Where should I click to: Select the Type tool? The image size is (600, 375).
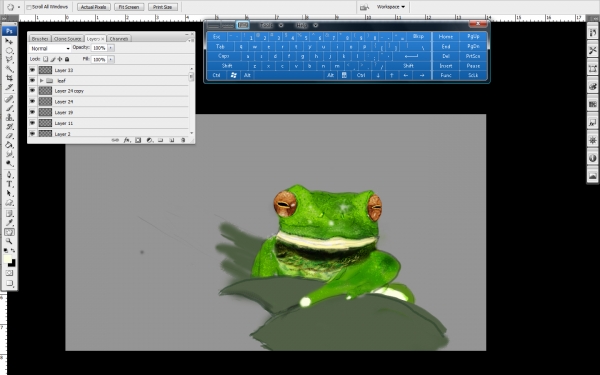coord(9,184)
